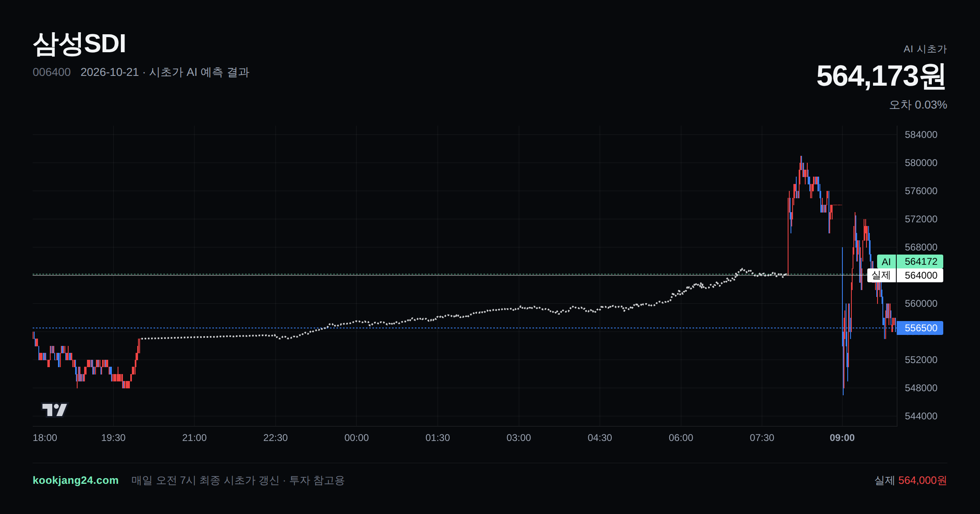Click the 580000 price axis label

point(921,163)
